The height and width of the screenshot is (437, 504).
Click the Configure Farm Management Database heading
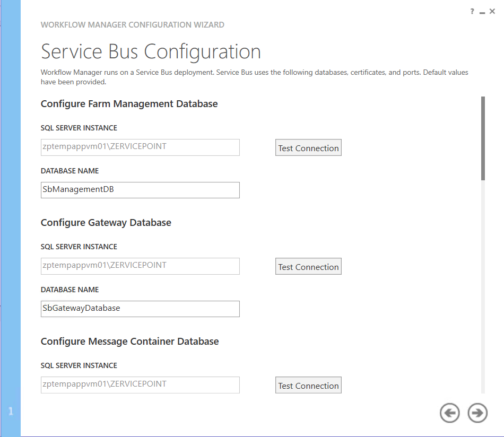[x=129, y=104]
